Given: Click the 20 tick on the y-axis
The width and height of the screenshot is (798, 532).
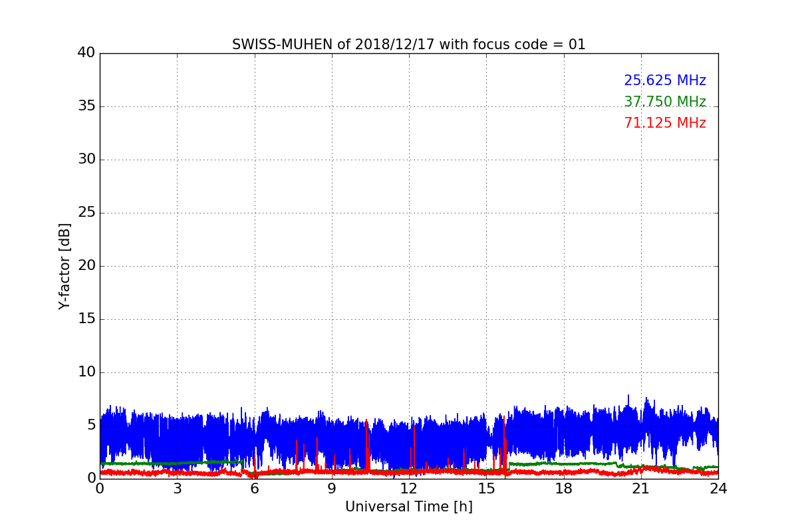Looking at the screenshot, I should [x=86, y=266].
